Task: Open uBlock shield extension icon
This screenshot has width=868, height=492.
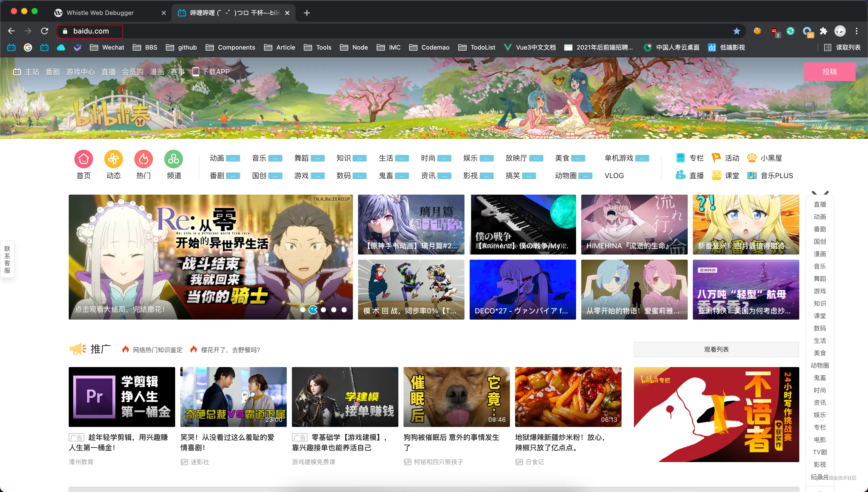Action: point(774,31)
